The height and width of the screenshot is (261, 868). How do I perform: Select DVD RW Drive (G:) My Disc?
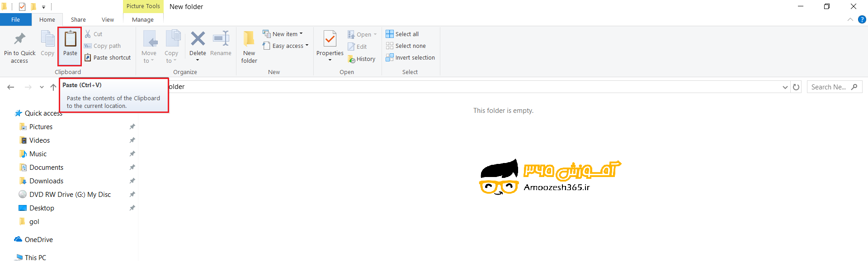(65, 195)
